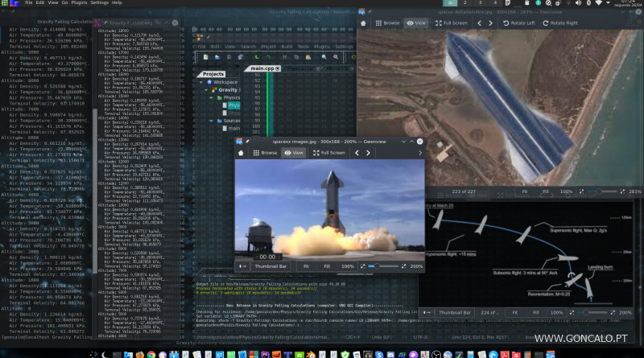Switch to virtual desktop 3 in top panel
This screenshot has width=644, height=358.
(x=480, y=2)
